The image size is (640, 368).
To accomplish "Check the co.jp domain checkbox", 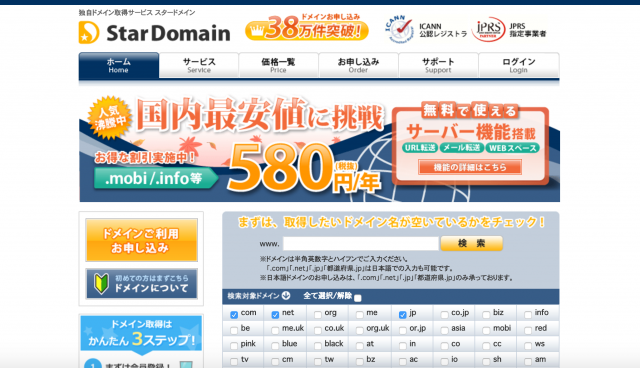I will pos(444,315).
